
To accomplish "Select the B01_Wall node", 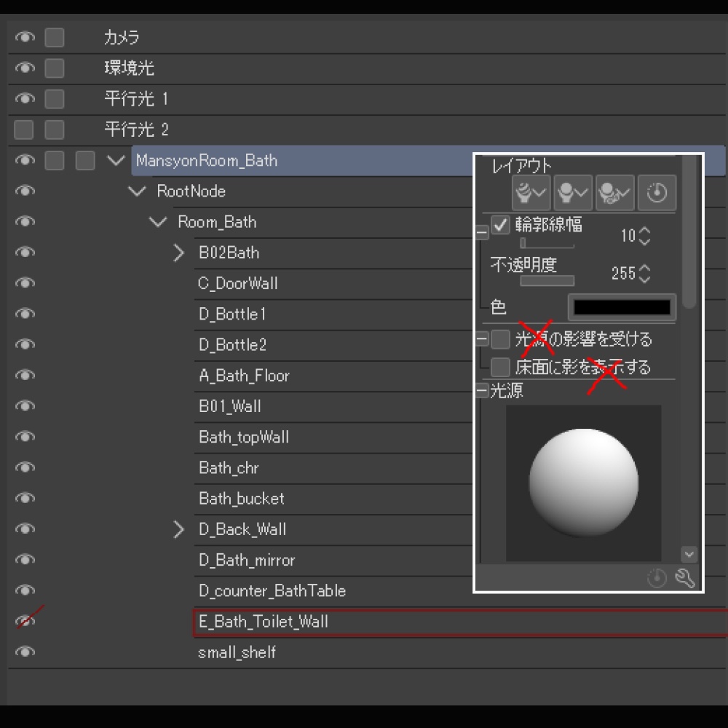I will tap(230, 406).
